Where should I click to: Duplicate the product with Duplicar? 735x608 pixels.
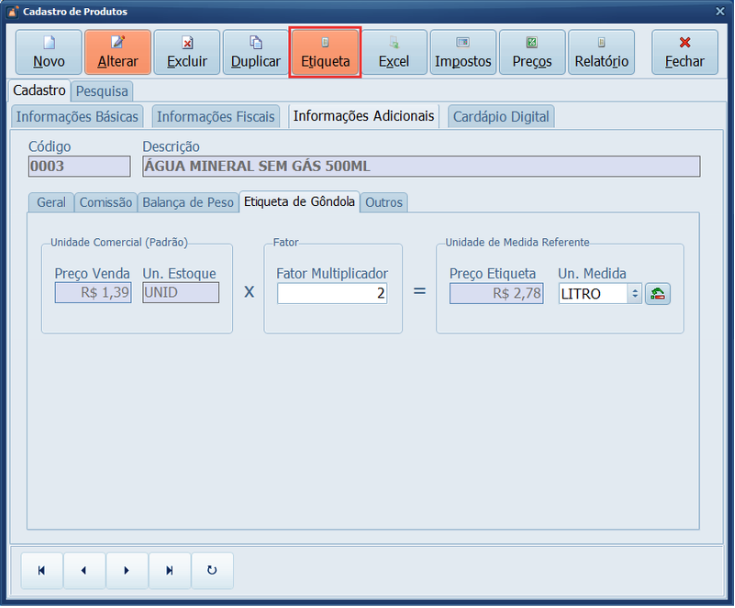255,52
